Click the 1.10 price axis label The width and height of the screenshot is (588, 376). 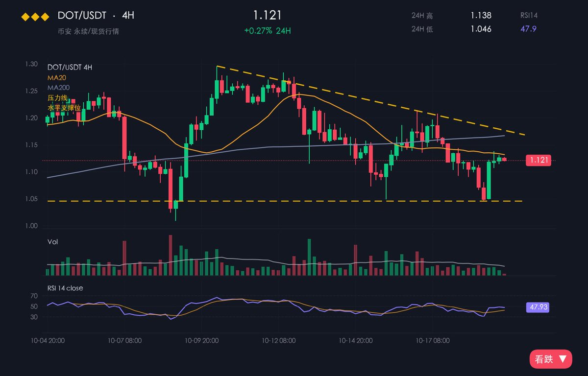tap(32, 172)
